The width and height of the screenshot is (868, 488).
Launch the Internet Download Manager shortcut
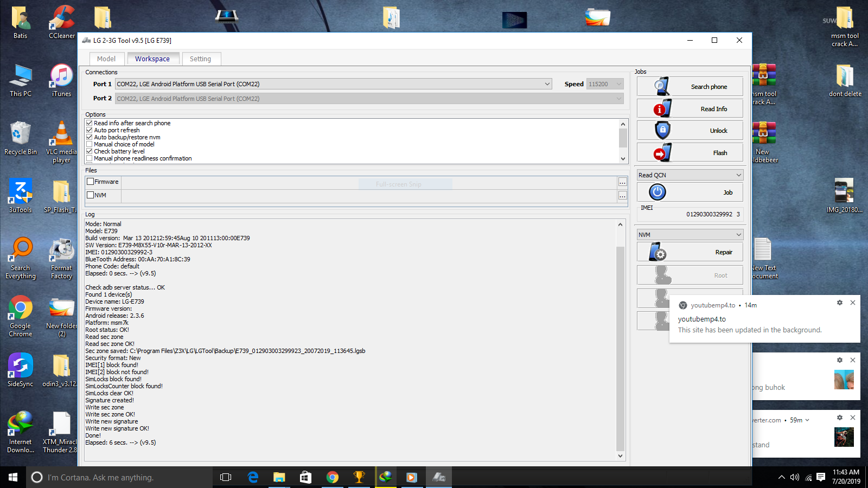pos(21,432)
